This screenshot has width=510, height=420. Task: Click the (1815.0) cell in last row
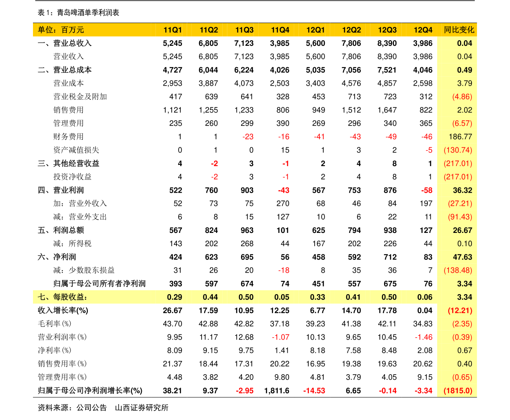(458, 391)
